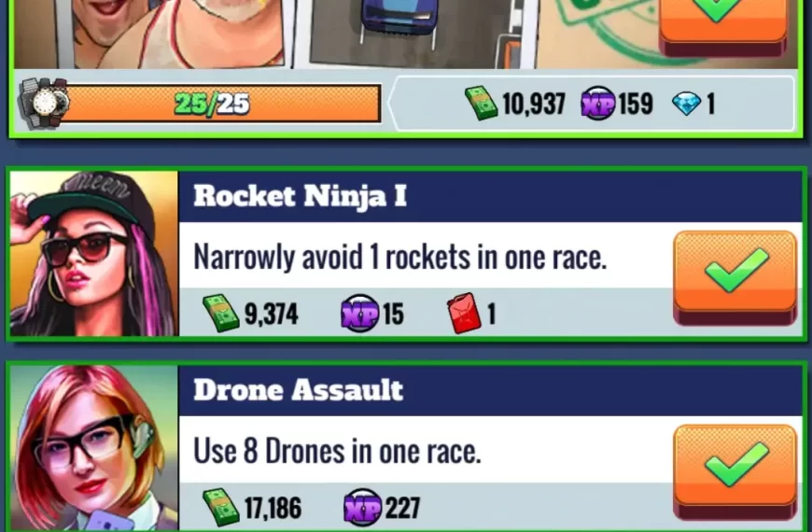Claim the Rocket Ninja I reward checkmark
The width and height of the screenshot is (812, 532).
pos(735,277)
